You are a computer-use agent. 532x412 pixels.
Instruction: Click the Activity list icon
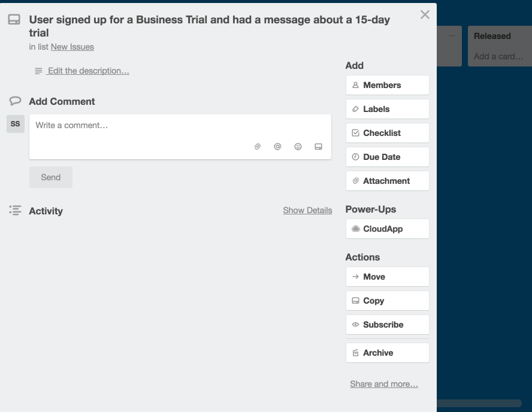point(15,210)
